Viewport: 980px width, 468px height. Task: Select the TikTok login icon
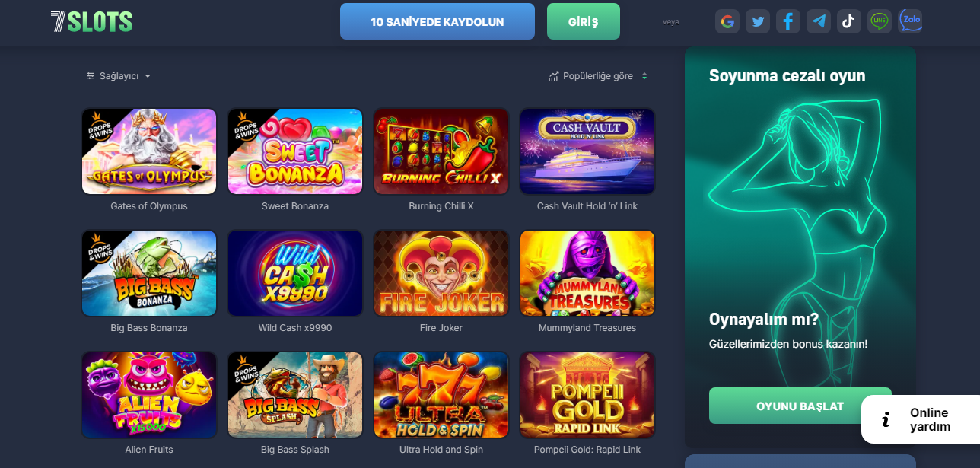[849, 21]
